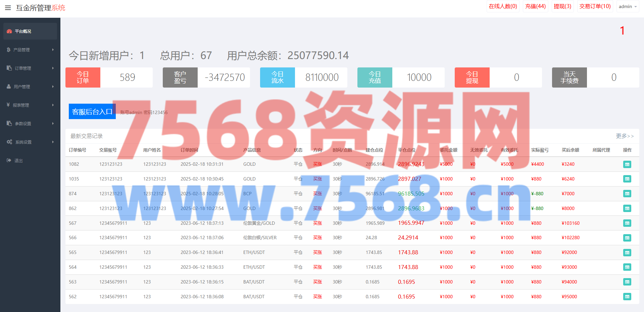Open details icon for order 562
The image size is (644, 312).
click(627, 297)
